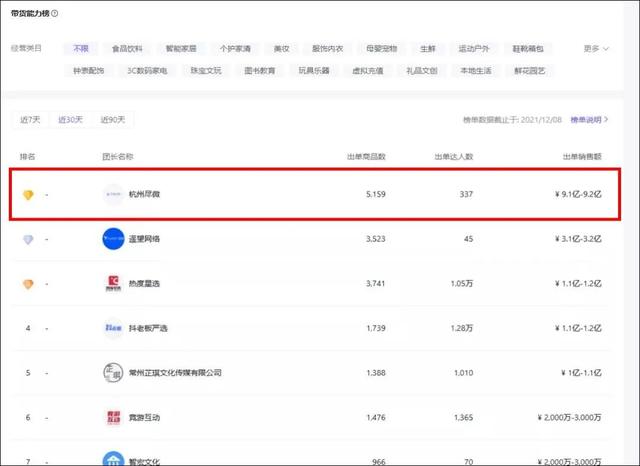
Task: Click the 1.28万 creators count cell
Action: pos(462,328)
